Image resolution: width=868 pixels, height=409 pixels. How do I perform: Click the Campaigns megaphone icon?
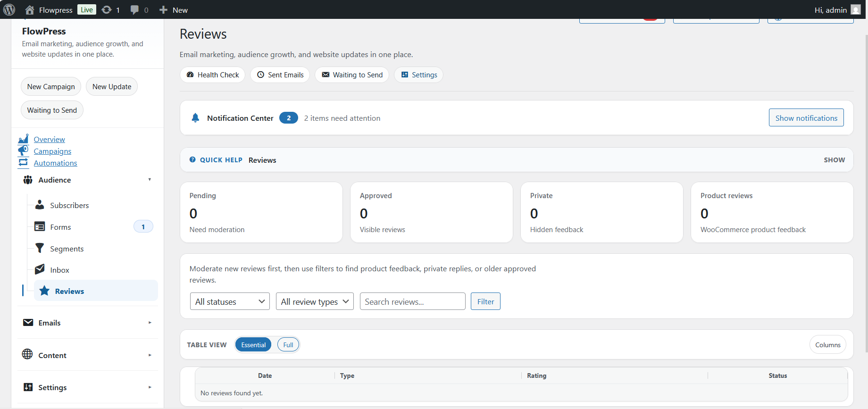23,151
